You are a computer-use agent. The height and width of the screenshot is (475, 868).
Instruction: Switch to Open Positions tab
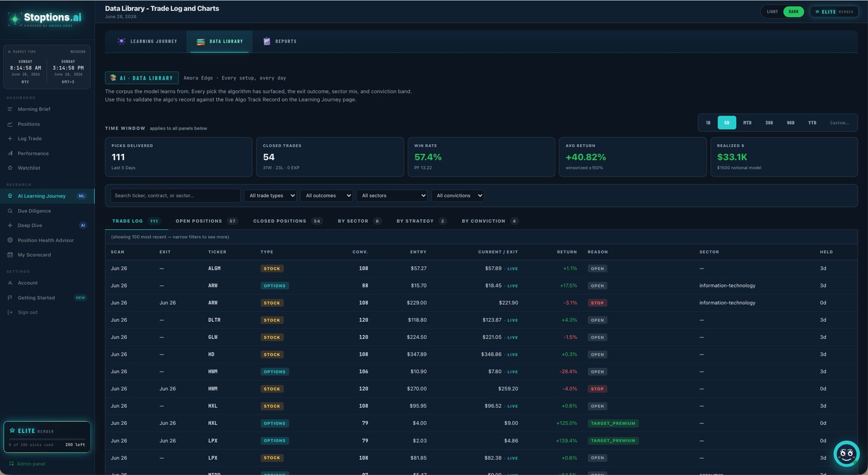(x=207, y=221)
